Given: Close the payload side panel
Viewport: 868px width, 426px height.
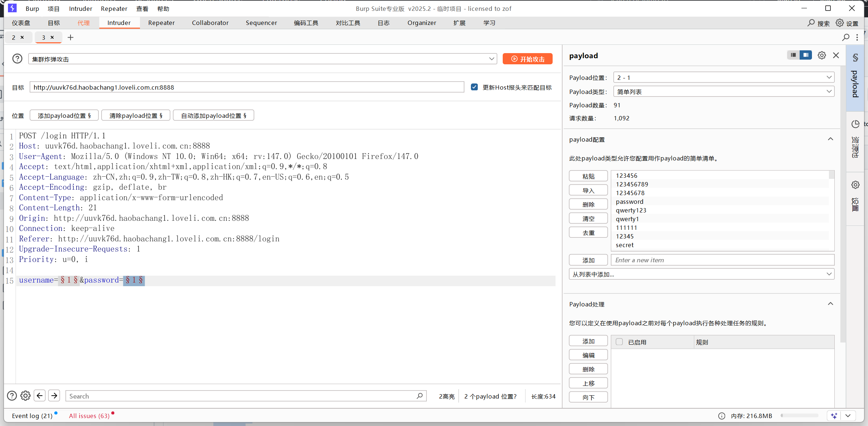Looking at the screenshot, I should pyautogui.click(x=836, y=55).
